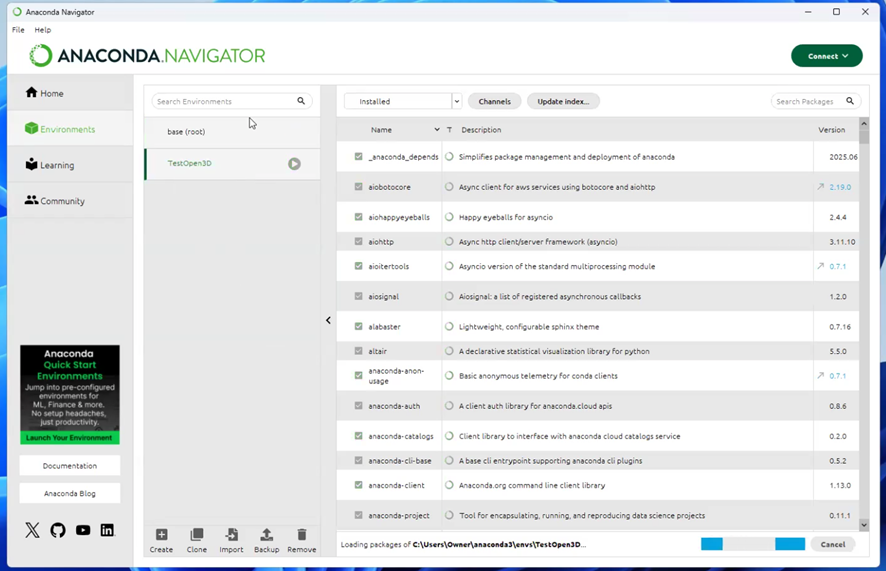
Task: Click the magnifier icon in Search Packages
Action: click(x=850, y=101)
